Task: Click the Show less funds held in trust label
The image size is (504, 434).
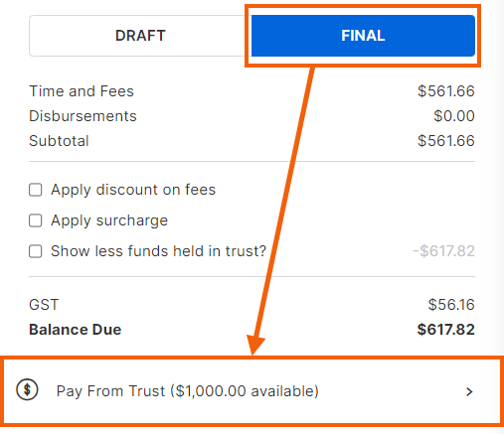Action: (158, 251)
